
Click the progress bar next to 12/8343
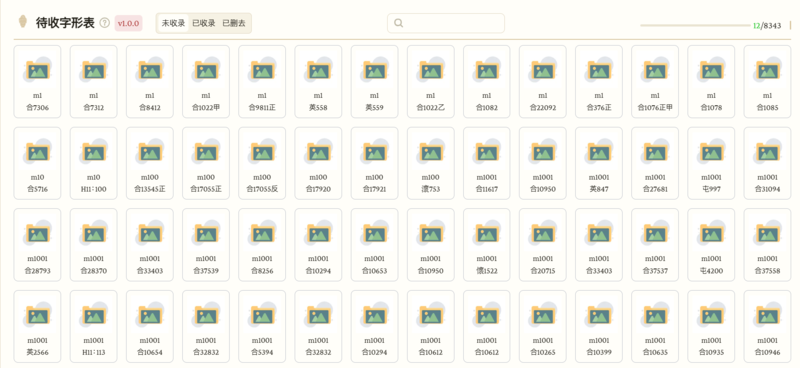(696, 25)
